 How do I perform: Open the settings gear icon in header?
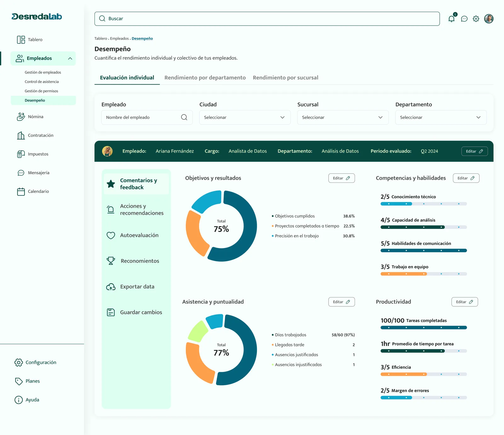coord(476,19)
